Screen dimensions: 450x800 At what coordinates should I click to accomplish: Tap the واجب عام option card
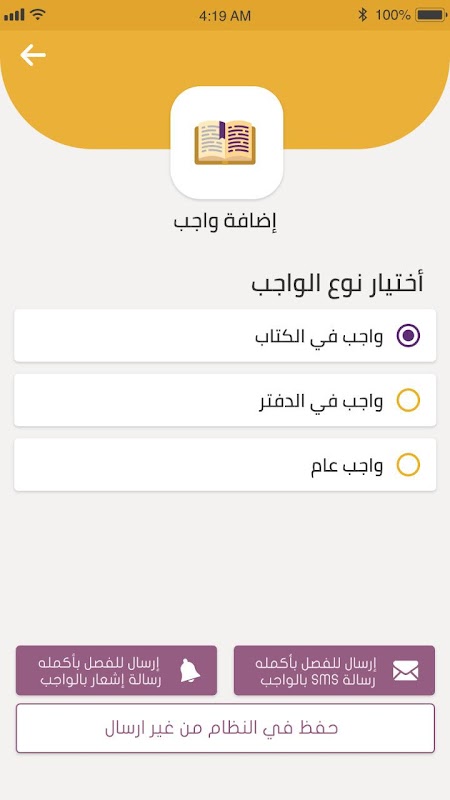pos(225,465)
